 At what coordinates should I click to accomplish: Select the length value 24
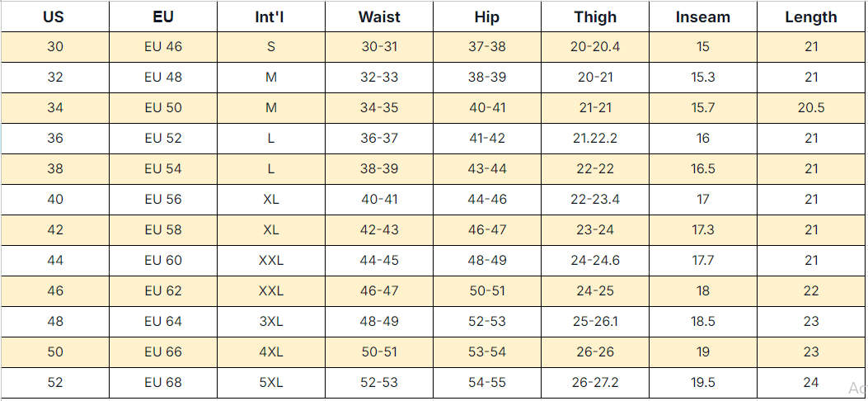[811, 383]
